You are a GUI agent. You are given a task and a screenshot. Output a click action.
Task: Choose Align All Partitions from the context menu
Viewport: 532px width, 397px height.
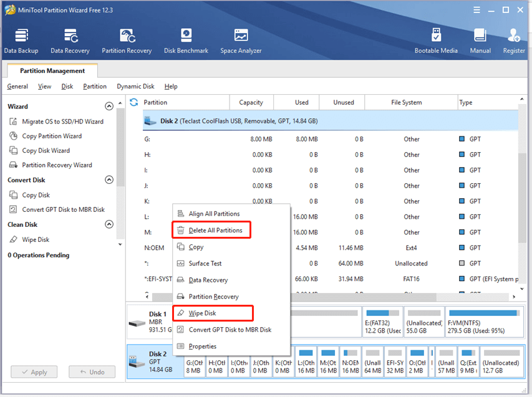point(231,214)
